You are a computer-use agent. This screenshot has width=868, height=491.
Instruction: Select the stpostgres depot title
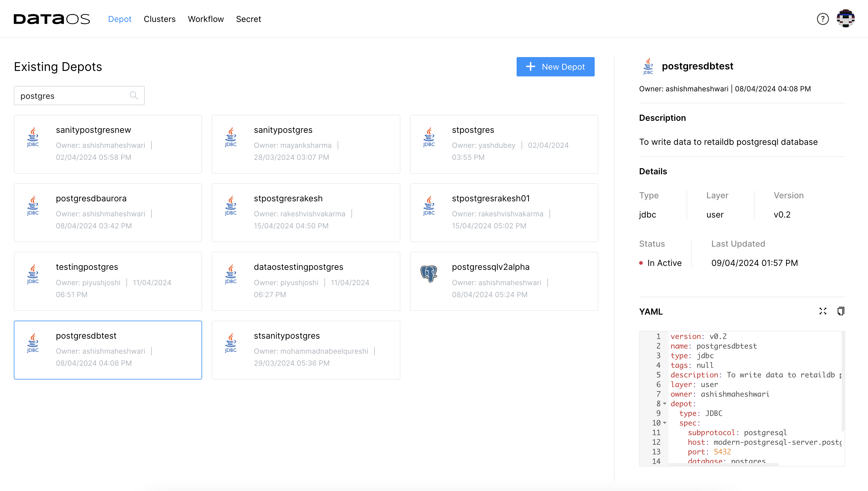pos(473,130)
